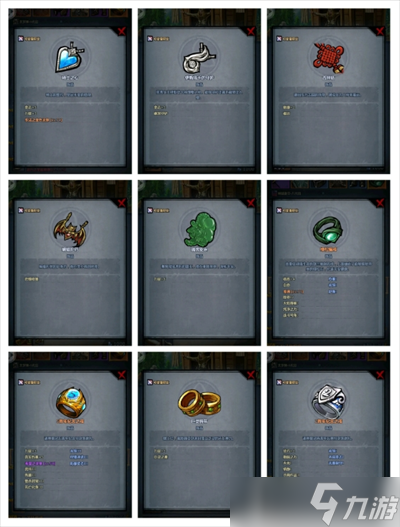
Task: Close the pair of gold rings card
Action: (x=251, y=375)
